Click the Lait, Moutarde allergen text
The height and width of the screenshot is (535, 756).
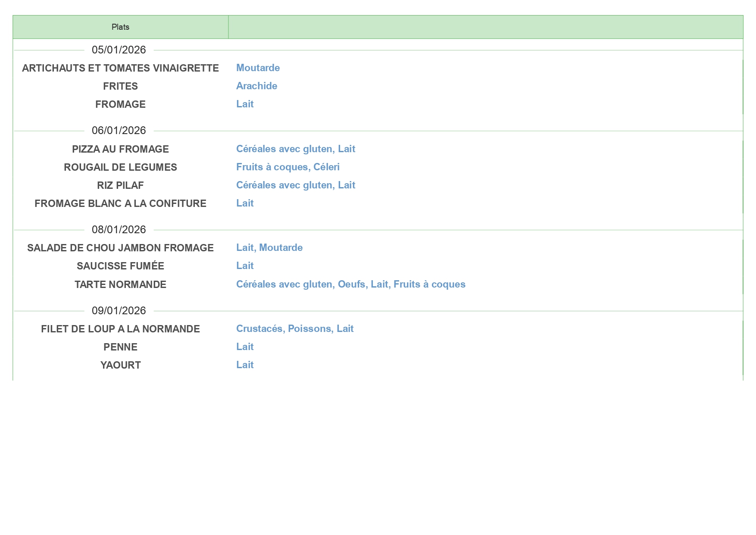(269, 248)
